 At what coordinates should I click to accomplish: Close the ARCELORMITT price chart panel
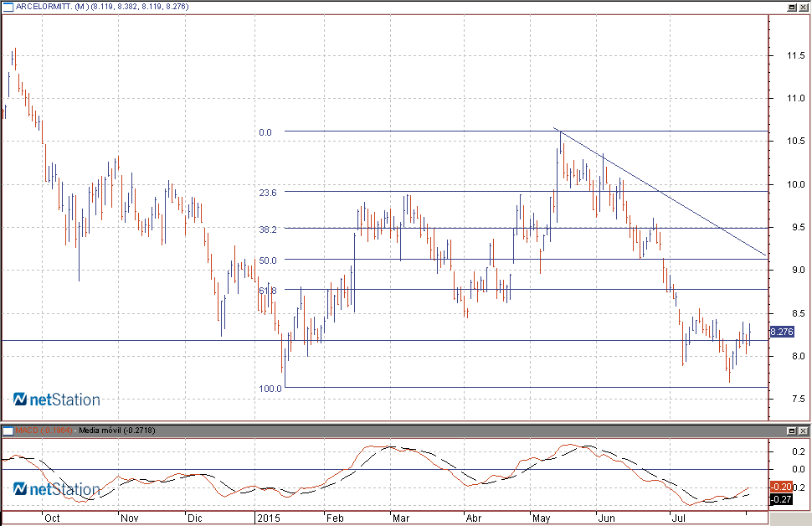click(803, 8)
